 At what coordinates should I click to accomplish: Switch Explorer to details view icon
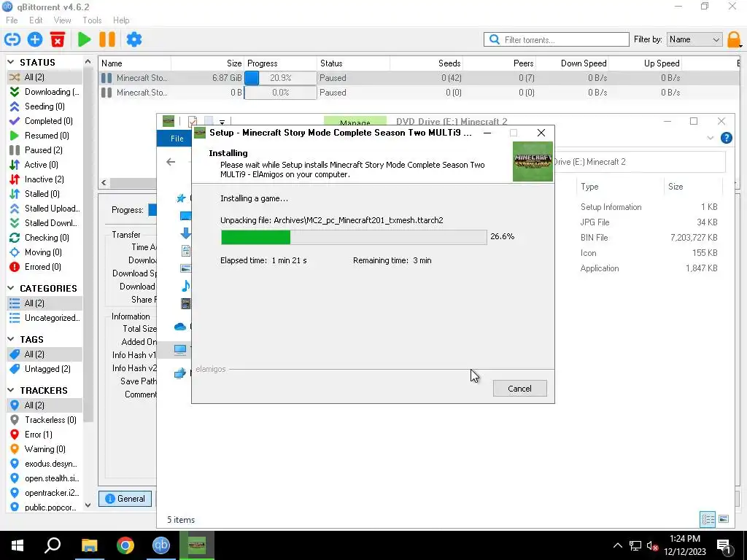(x=708, y=519)
